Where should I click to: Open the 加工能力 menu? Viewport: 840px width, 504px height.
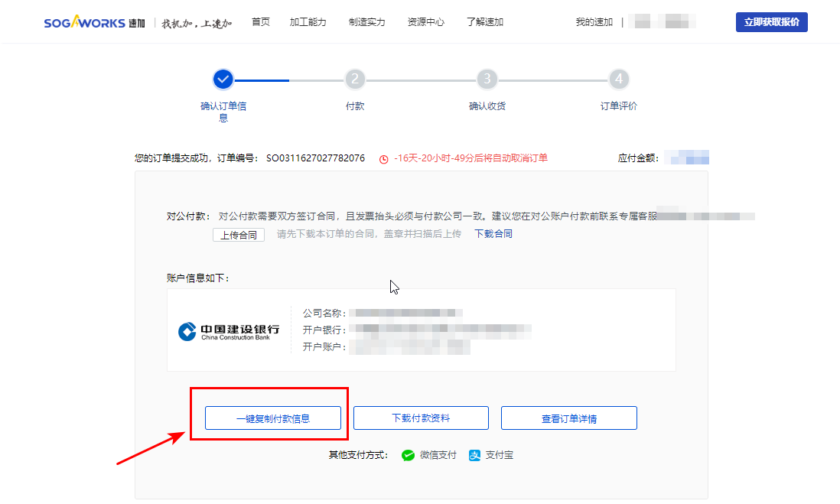308,22
